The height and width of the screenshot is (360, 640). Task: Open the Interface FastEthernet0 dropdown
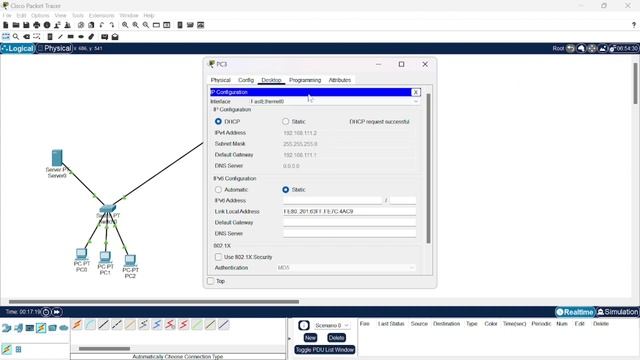pyautogui.click(x=335, y=102)
